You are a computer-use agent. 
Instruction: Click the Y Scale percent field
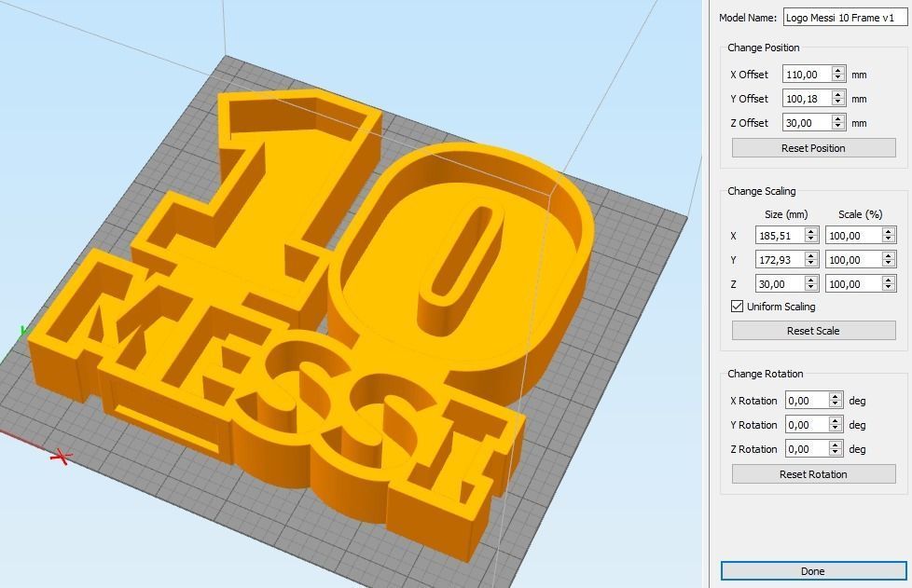854,260
